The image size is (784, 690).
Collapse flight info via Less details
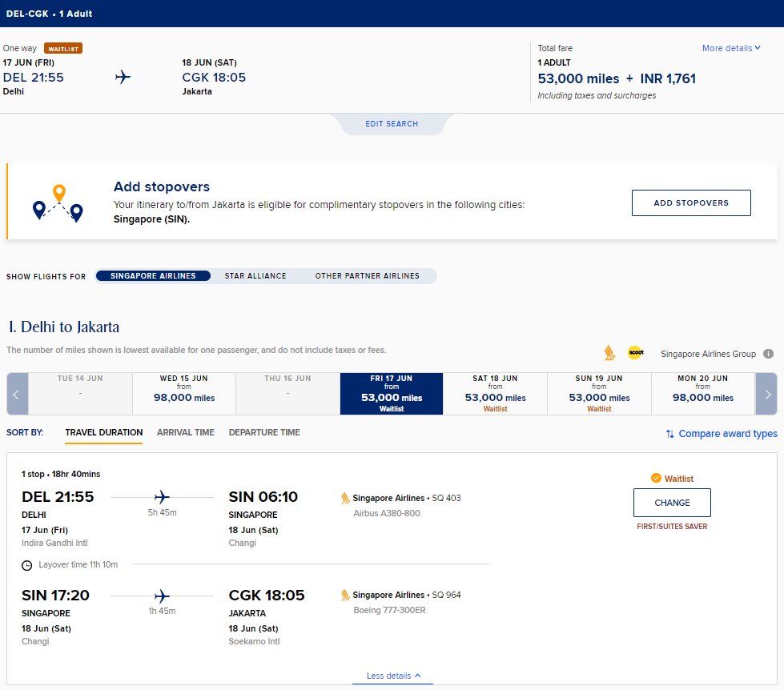coord(393,676)
